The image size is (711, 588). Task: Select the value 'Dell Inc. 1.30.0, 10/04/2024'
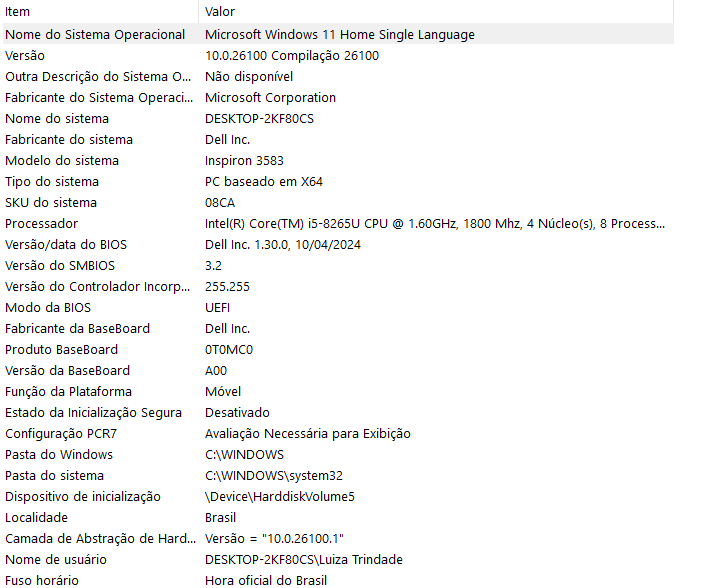tap(283, 245)
